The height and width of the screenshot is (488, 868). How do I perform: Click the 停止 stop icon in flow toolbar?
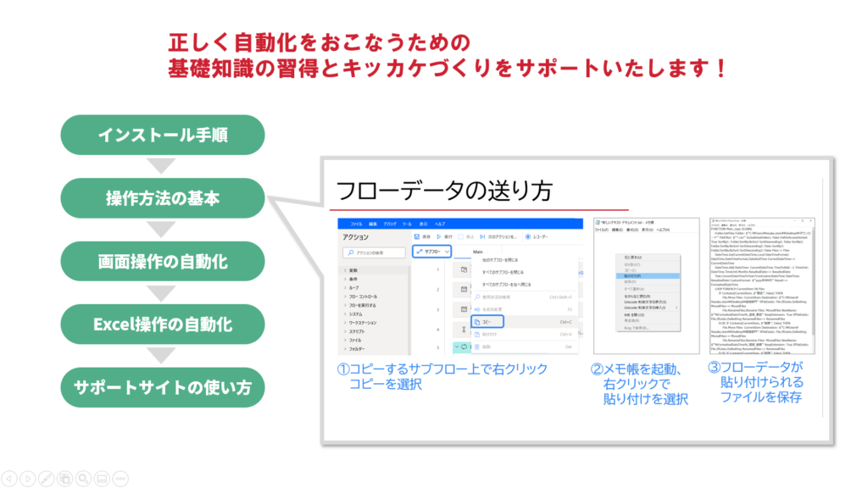[460, 237]
